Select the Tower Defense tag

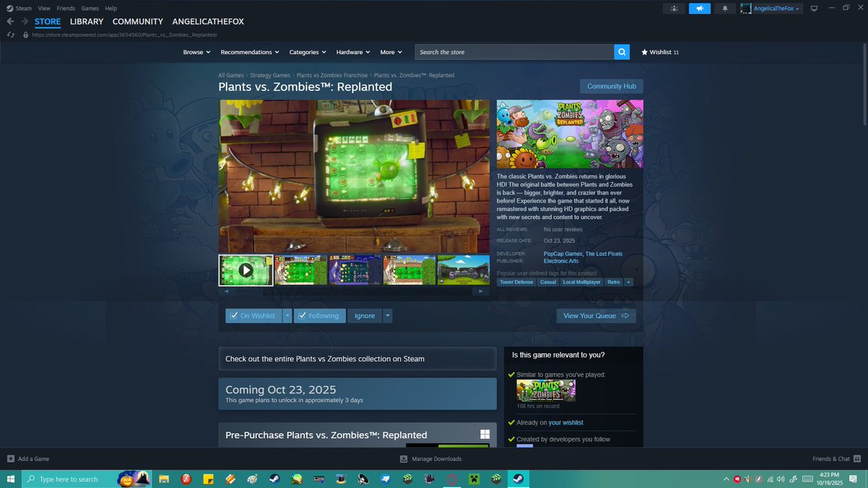point(516,282)
